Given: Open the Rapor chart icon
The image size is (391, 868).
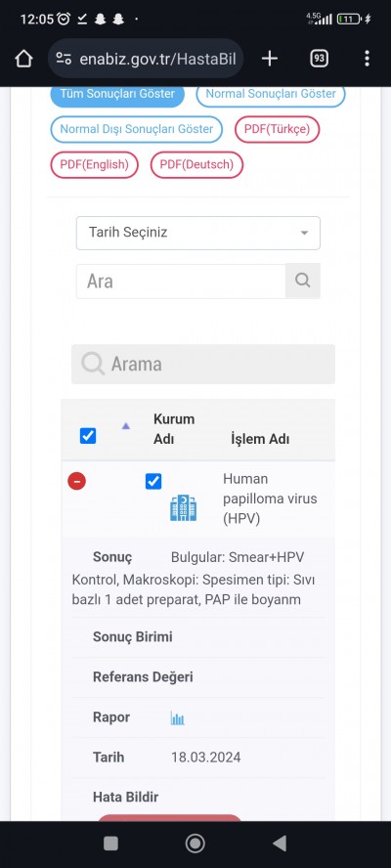Looking at the screenshot, I should pyautogui.click(x=177, y=718).
